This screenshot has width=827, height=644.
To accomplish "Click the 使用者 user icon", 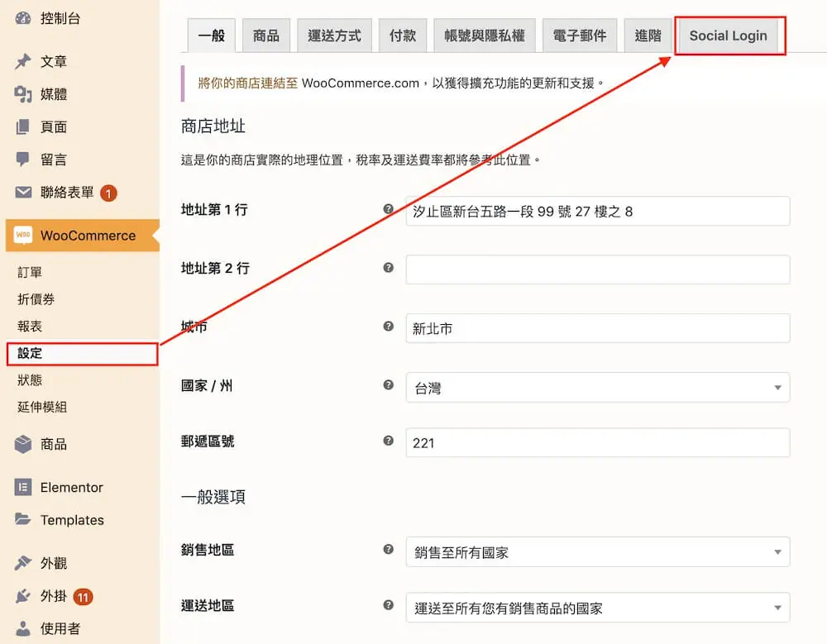I will click(23, 628).
